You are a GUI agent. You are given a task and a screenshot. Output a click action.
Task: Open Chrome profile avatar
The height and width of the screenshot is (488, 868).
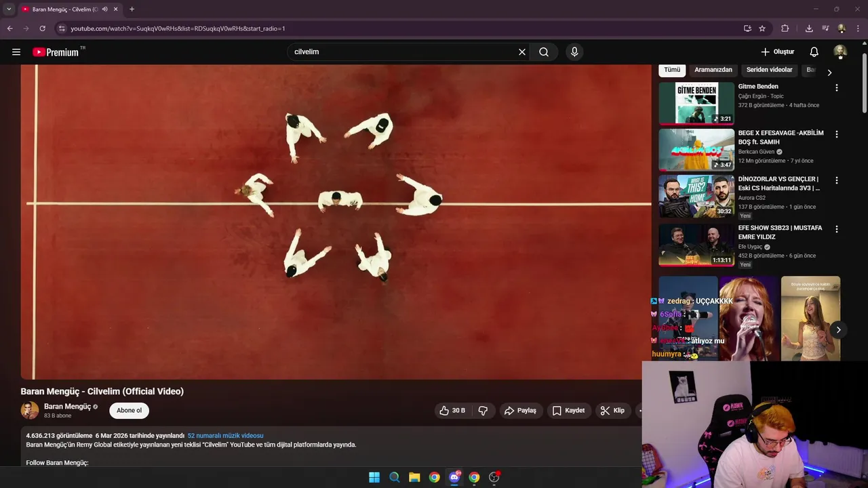[x=842, y=28]
